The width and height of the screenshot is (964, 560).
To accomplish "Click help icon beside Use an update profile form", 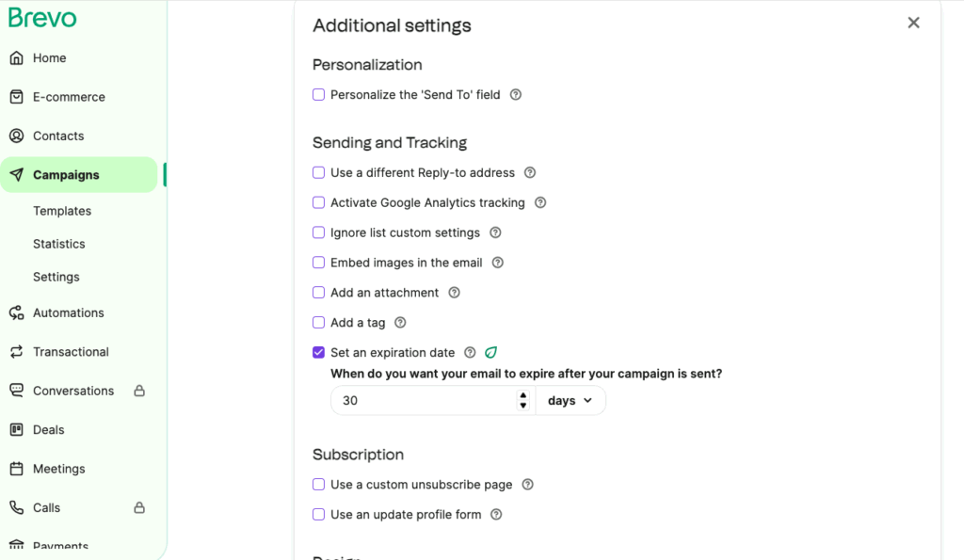I will 496,515.
